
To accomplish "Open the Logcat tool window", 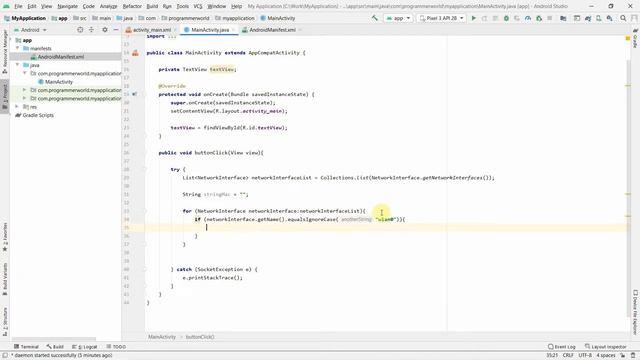I will tap(84, 347).
